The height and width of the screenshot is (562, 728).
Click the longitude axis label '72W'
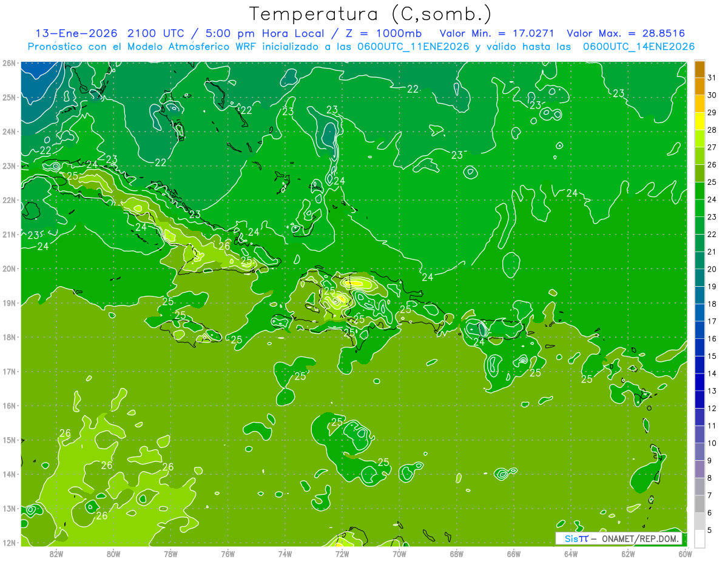coord(342,554)
